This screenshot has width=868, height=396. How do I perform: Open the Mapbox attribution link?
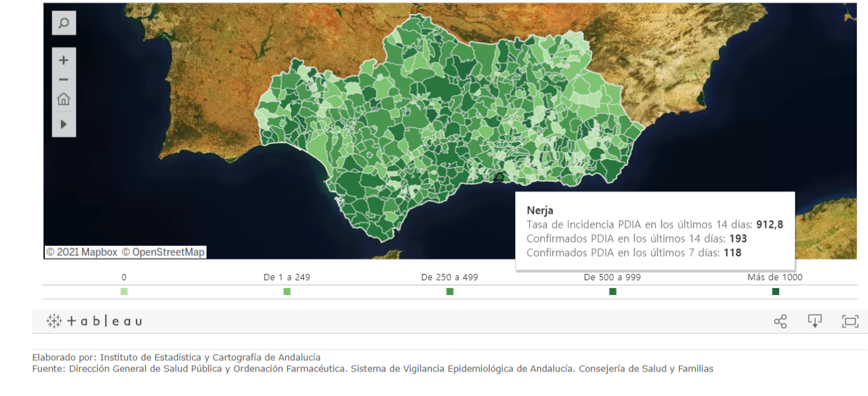(82, 252)
